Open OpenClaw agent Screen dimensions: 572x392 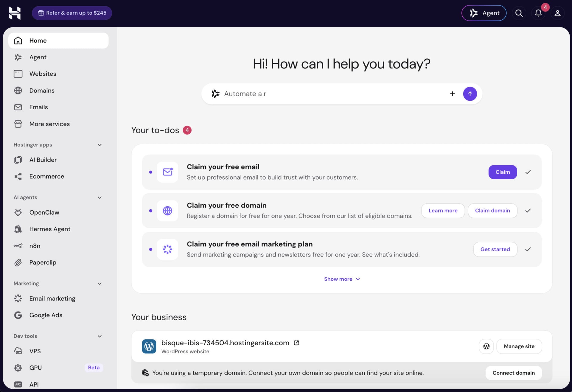(x=58, y=213)
